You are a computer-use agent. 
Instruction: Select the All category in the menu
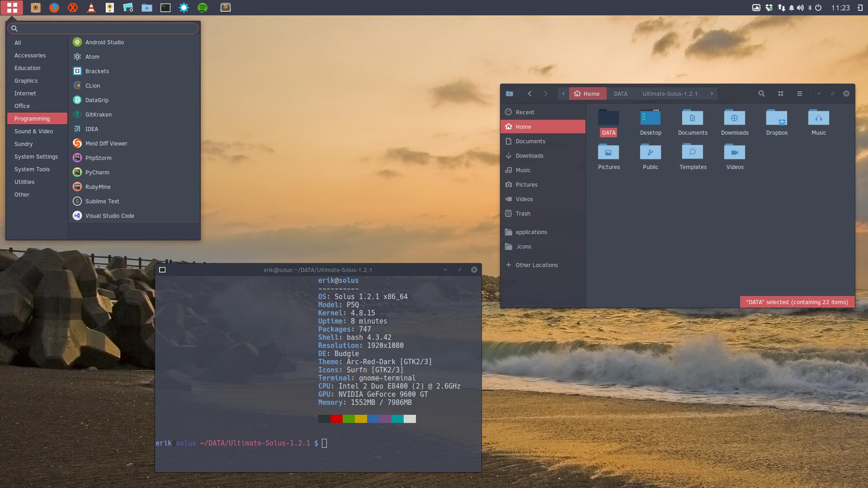tap(37, 42)
